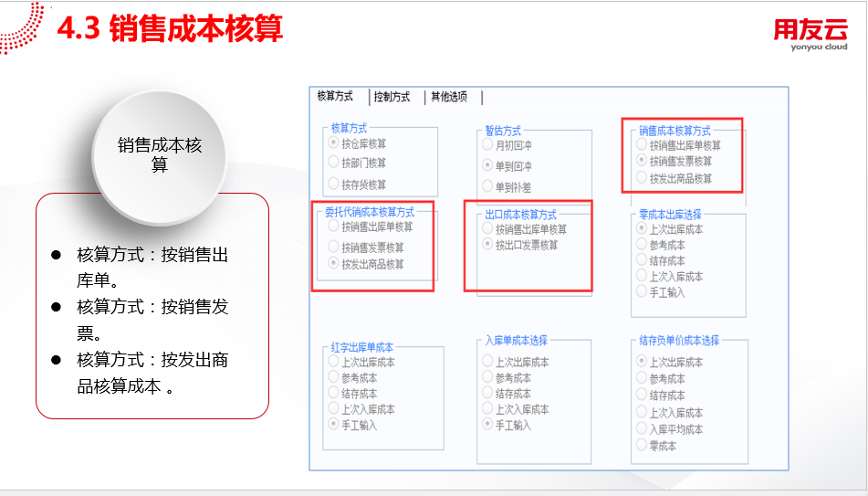Choose 手工输入 under 零成本出库选择
868x496 pixels.
click(x=642, y=292)
